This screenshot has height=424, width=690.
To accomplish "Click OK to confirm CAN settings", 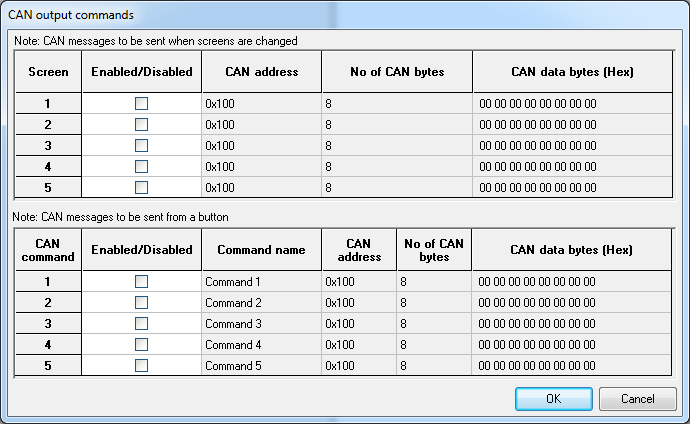I will point(553,399).
